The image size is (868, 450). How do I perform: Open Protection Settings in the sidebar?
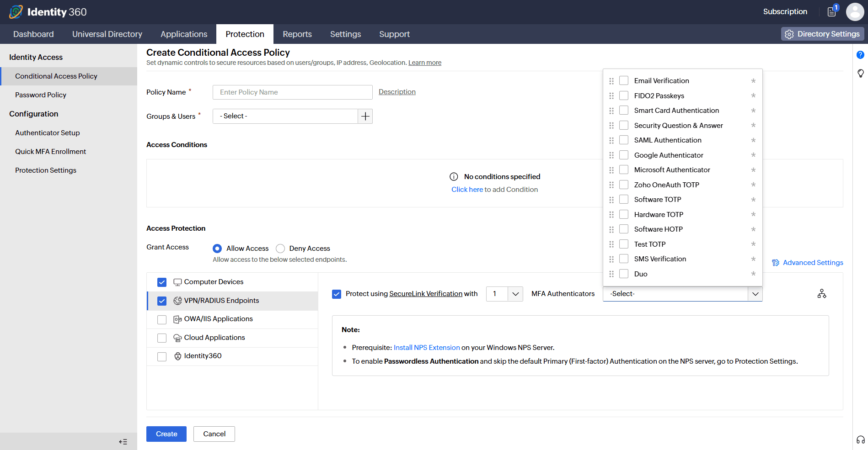pos(46,170)
